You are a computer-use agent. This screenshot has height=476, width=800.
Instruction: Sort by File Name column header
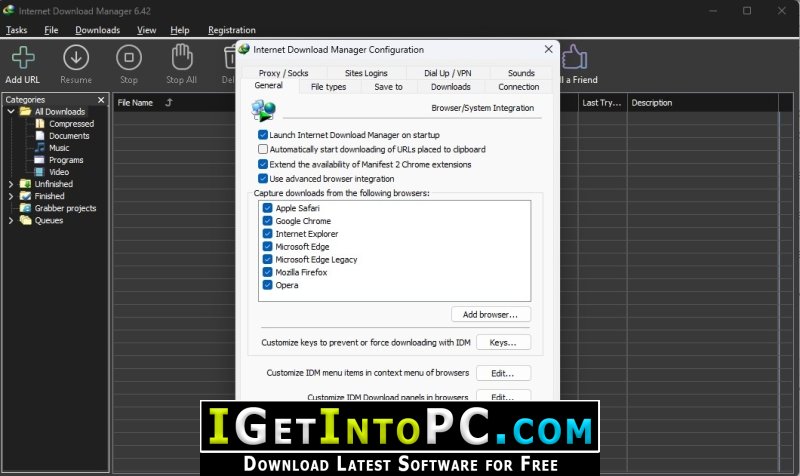click(x=135, y=103)
